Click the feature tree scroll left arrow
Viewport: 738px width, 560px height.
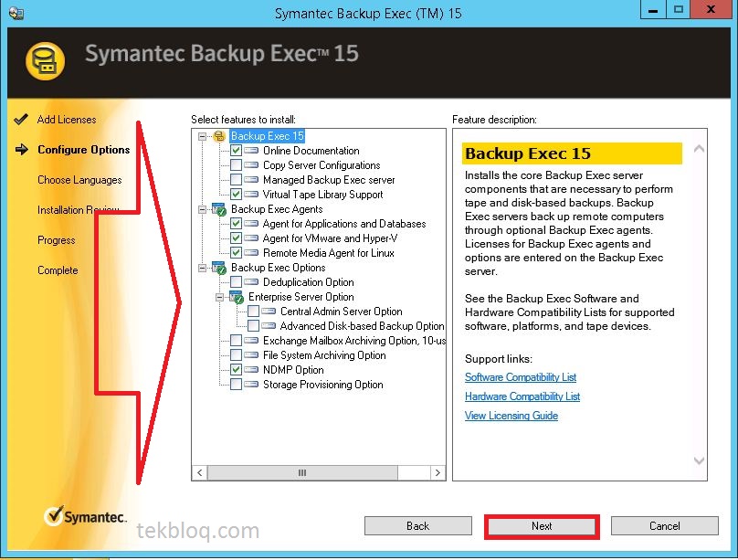[199, 472]
